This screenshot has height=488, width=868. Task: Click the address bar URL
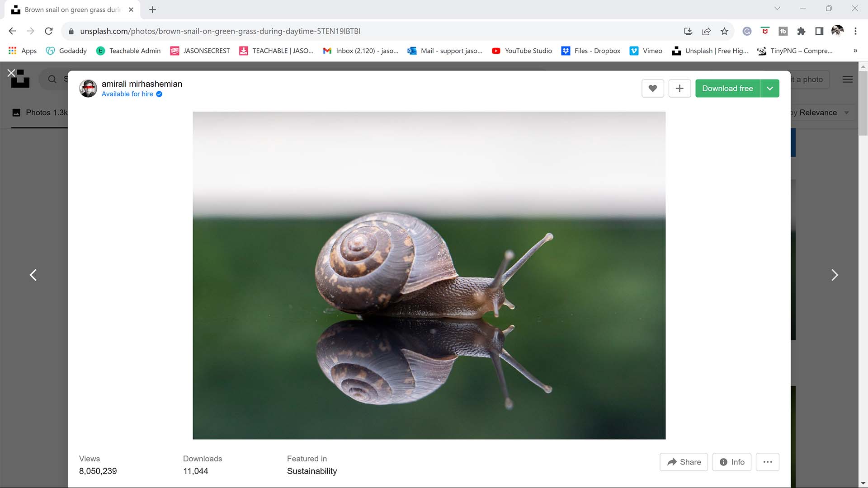click(x=220, y=31)
